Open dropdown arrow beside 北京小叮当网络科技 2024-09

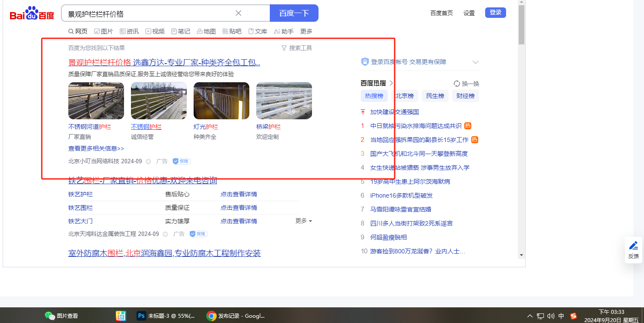pyautogui.click(x=148, y=161)
